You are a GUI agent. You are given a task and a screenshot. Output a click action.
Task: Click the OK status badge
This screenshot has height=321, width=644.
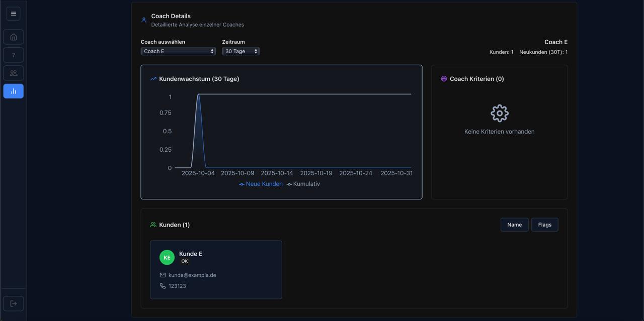coord(185,261)
